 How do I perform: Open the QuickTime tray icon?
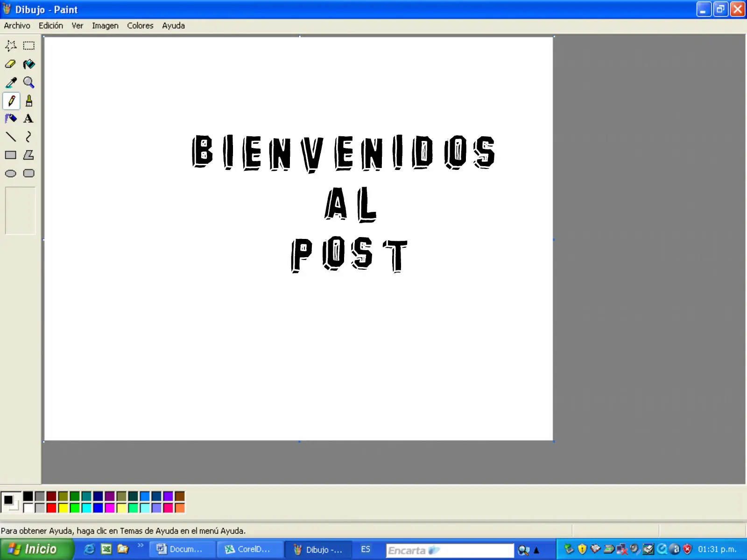tap(662, 549)
